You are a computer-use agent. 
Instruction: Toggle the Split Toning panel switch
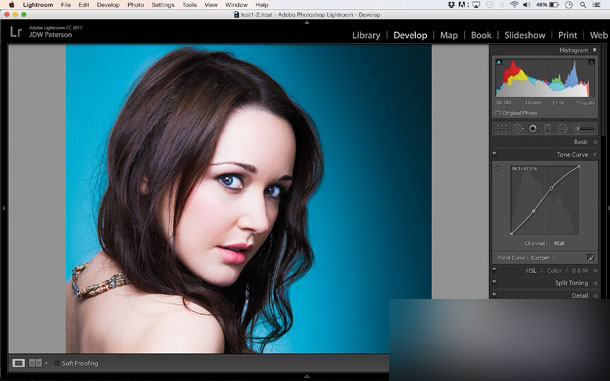494,282
